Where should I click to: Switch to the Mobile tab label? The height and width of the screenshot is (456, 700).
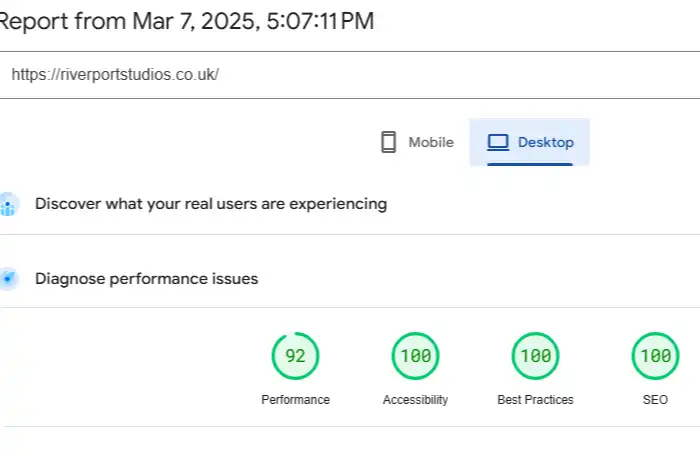(430, 142)
